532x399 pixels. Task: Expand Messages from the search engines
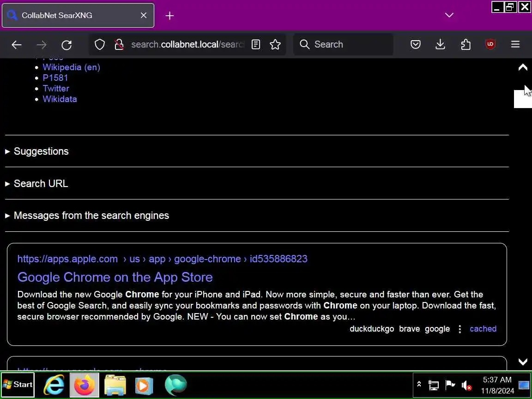(91, 216)
